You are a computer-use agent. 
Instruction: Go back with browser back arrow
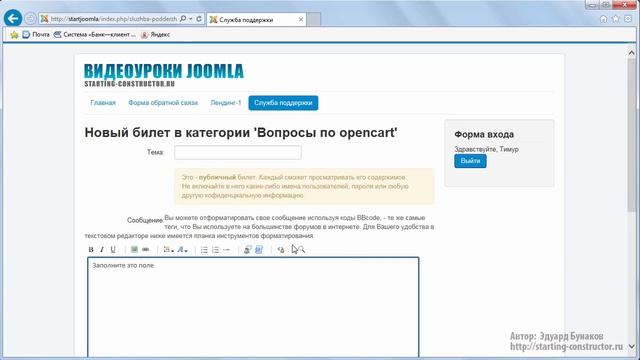click(x=13, y=18)
